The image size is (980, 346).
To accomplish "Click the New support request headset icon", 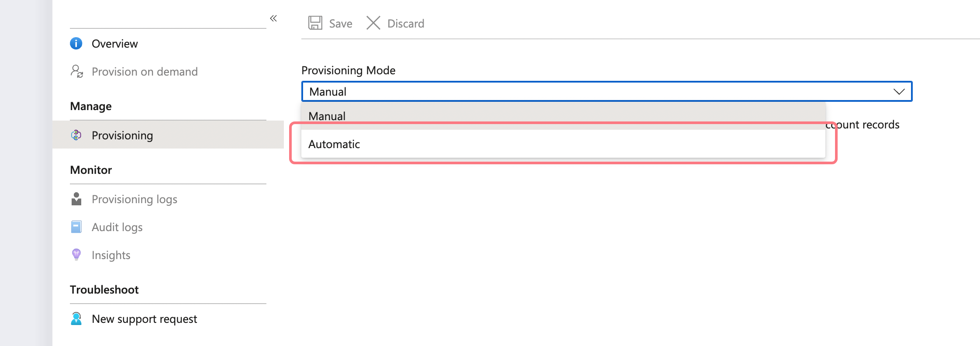I will click(76, 319).
